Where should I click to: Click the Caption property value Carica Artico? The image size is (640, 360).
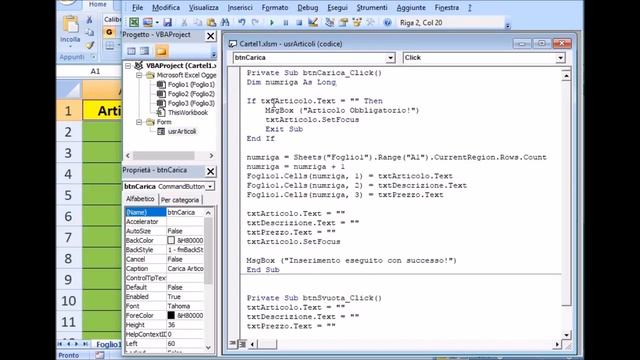[185, 269]
